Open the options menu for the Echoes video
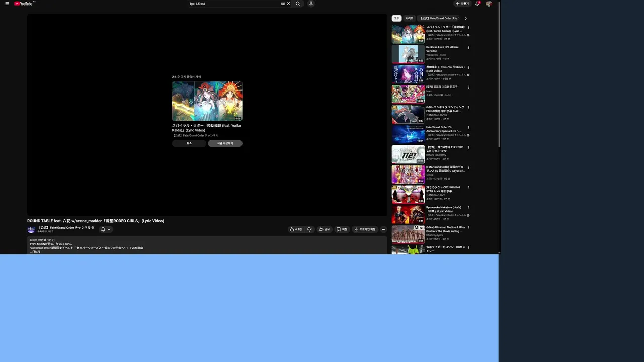Viewport: 644px width, 362px height. pos(469,67)
